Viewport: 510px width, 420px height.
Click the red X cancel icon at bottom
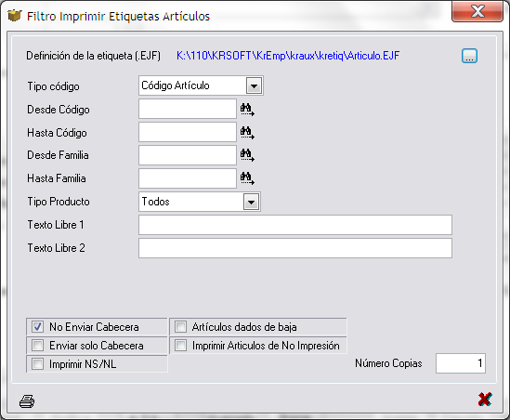pyautogui.click(x=485, y=400)
